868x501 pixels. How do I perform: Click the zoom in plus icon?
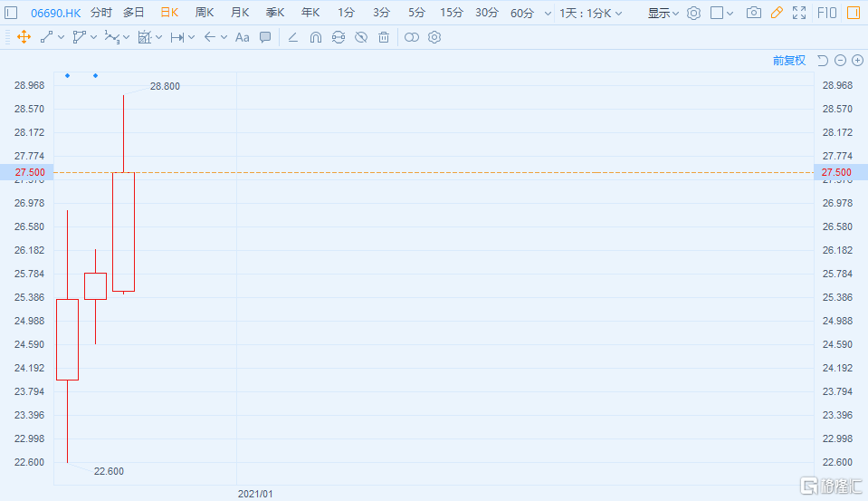857,61
